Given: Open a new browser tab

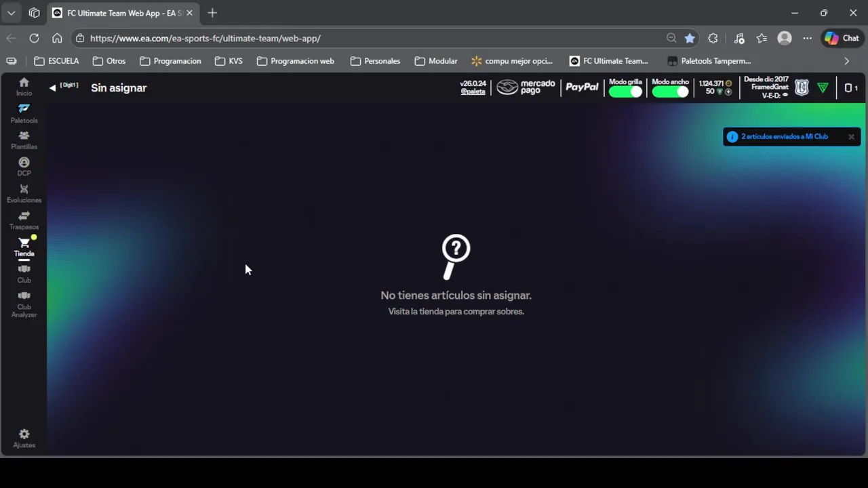Looking at the screenshot, I should 212,13.
